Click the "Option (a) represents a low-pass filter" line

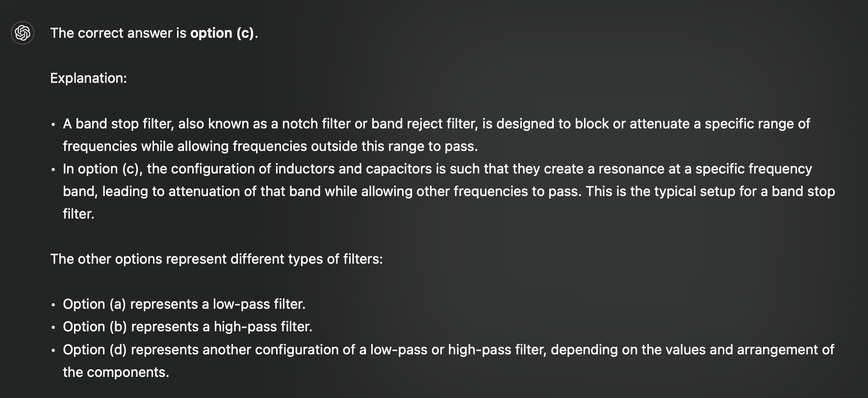click(184, 304)
